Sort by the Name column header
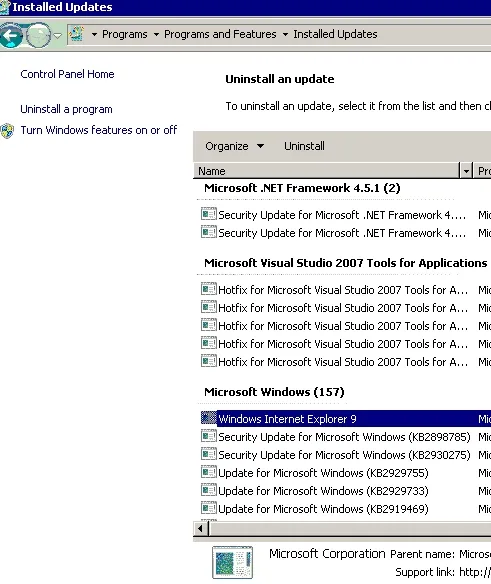Screen dimensions: 491x584 (x=326, y=171)
